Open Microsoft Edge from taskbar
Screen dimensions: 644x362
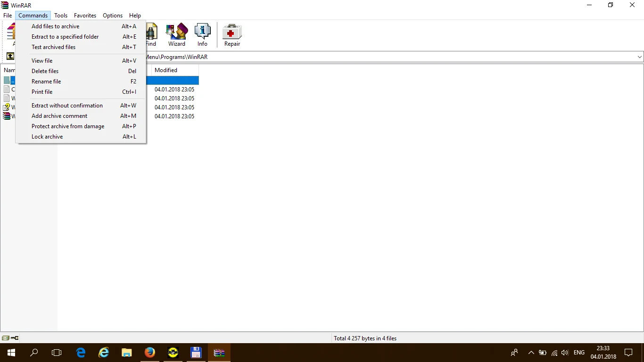point(81,353)
